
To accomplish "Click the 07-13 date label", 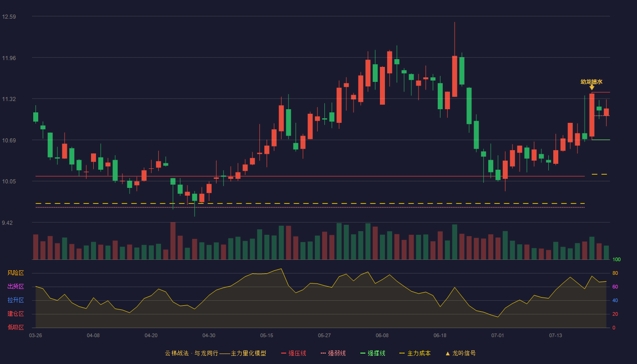I will [556, 335].
